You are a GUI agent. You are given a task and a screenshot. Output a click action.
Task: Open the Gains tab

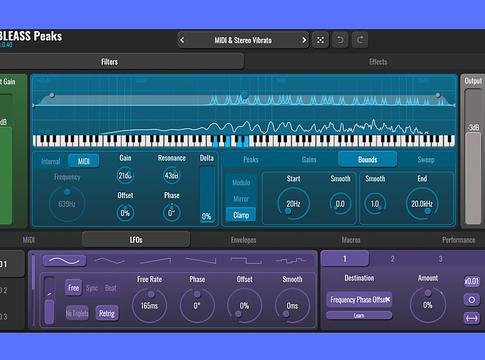[x=309, y=160]
